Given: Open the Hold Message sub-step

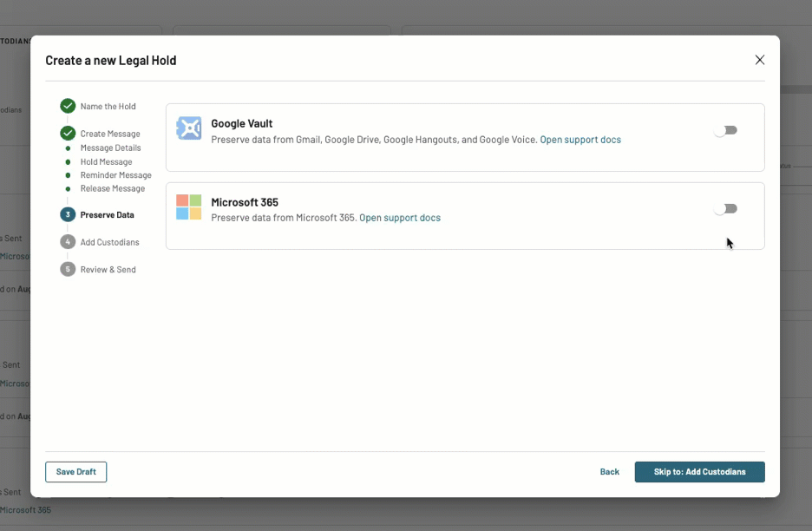Looking at the screenshot, I should tap(106, 162).
